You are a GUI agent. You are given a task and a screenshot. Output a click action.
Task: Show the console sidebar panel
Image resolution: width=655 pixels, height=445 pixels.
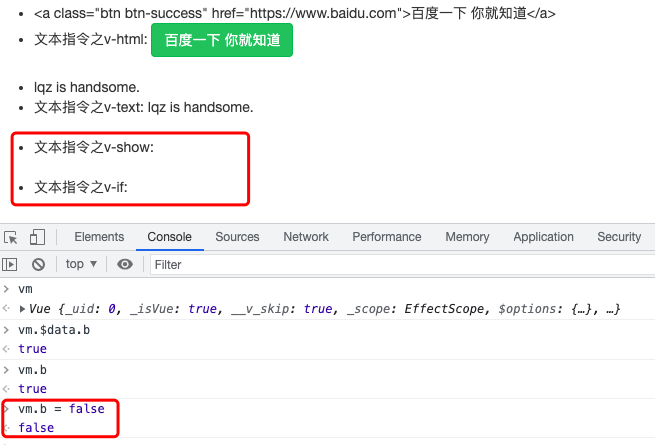coord(10,264)
